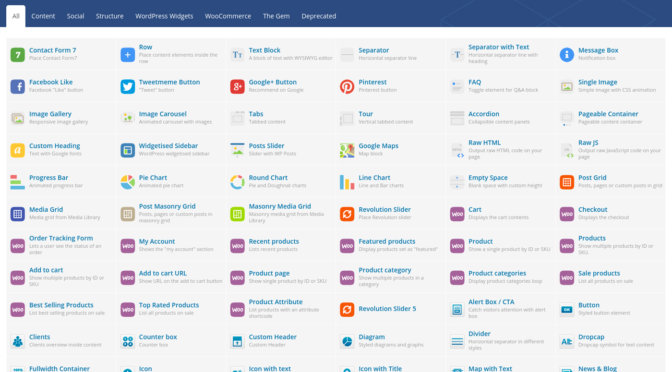Add the Tour element
Viewport: 672px width, 372px height.
[390, 118]
